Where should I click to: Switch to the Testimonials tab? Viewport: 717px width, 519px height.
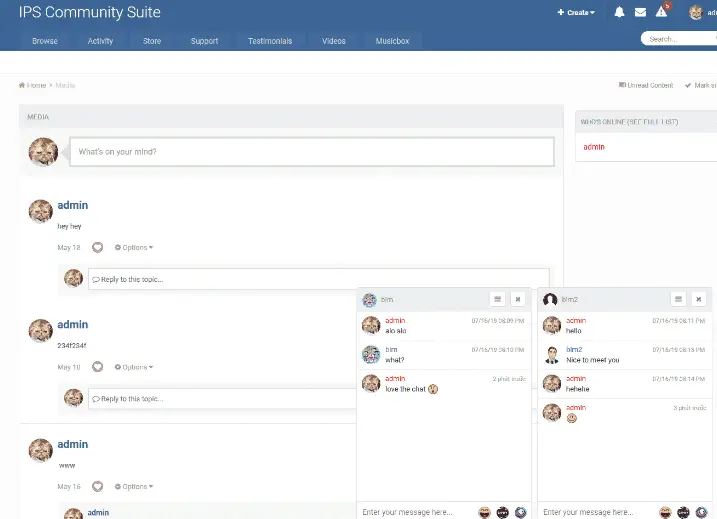[x=270, y=41]
